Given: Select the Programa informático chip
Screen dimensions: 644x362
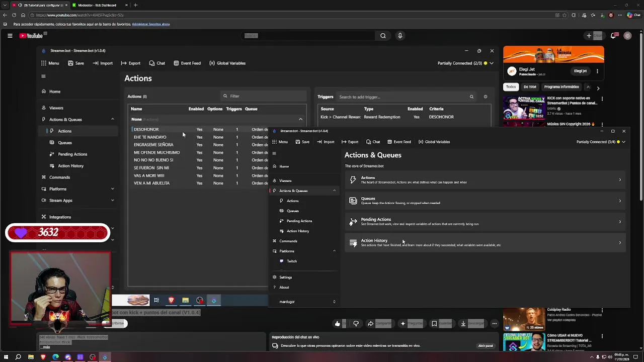Looking at the screenshot, I should (x=561, y=87).
